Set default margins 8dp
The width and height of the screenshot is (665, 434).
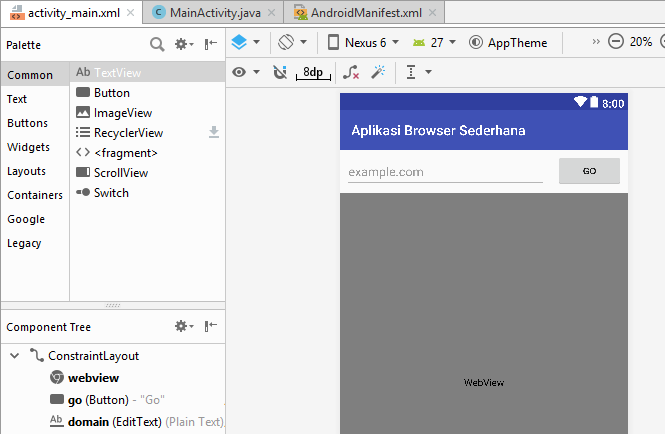pos(313,73)
